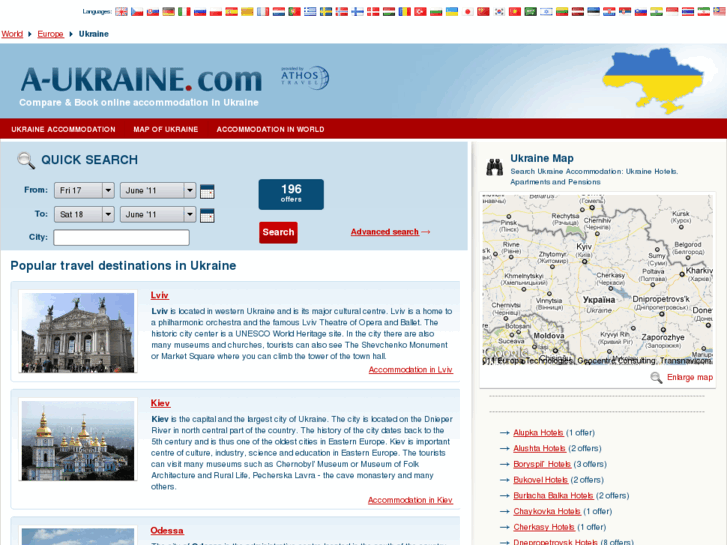727x545 pixels.
Task: Select the Russian flag language
Action: point(200,12)
